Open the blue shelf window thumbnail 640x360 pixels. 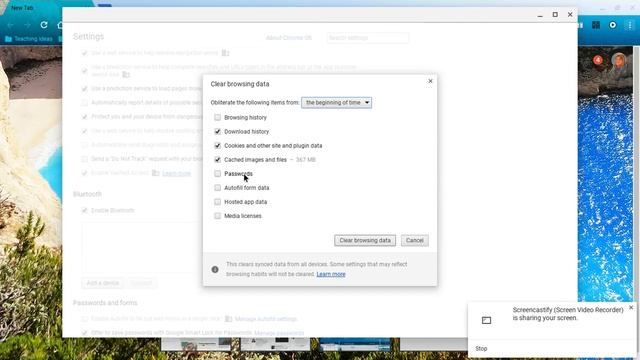point(355,344)
